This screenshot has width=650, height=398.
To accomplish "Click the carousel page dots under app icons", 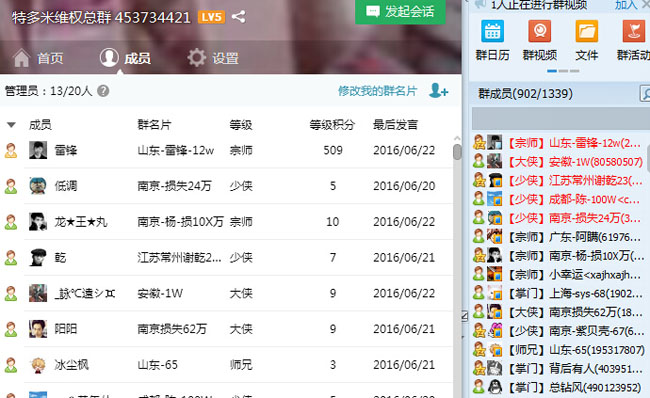I will pos(563,71).
